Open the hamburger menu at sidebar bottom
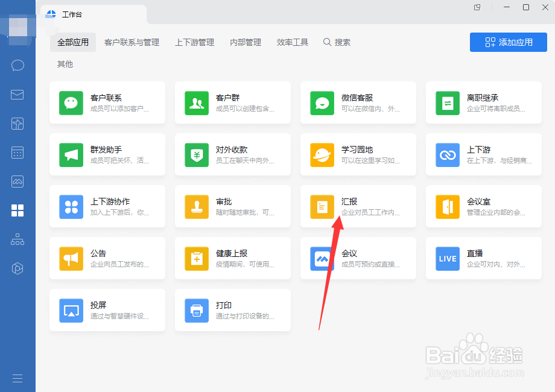The height and width of the screenshot is (392, 555). [x=17, y=378]
